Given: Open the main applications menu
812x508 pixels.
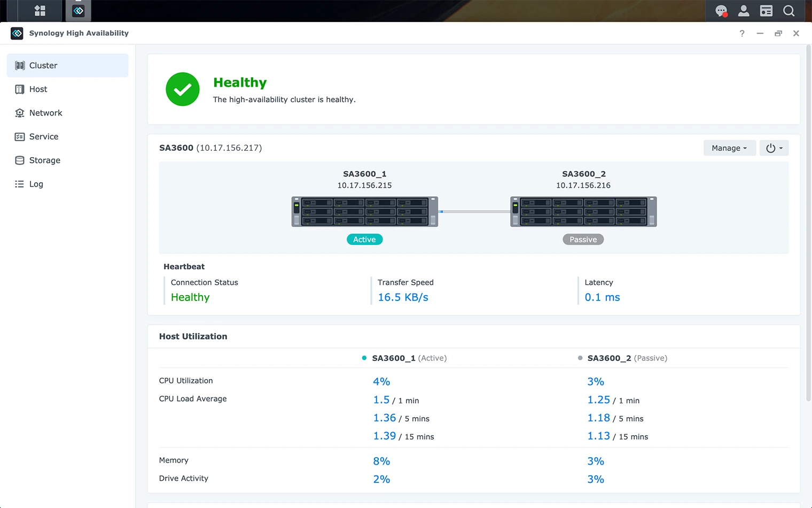Looking at the screenshot, I should click(39, 11).
